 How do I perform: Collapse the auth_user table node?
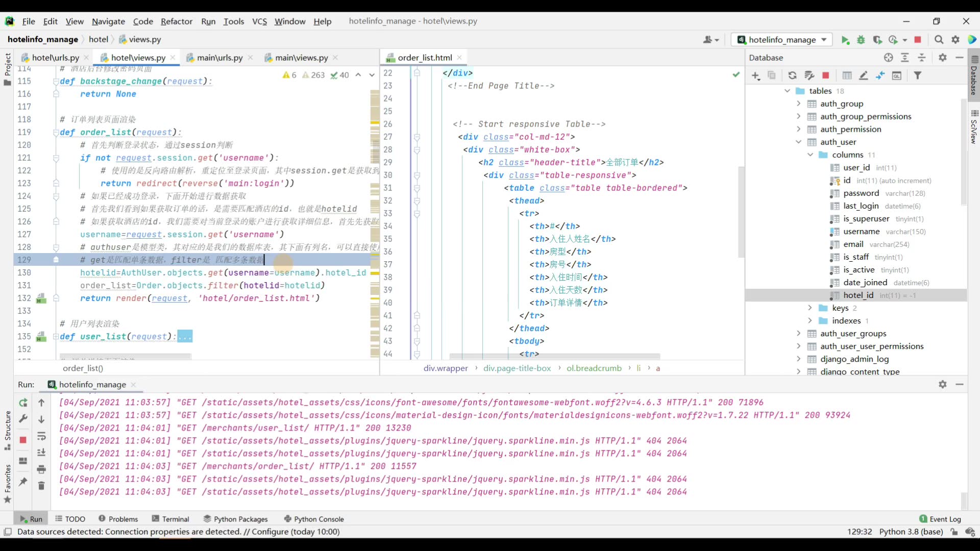coord(799,142)
